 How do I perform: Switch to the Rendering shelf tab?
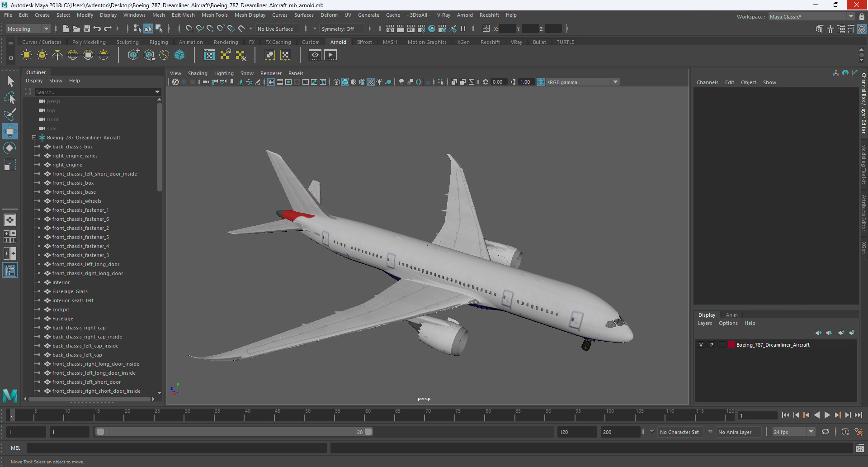pos(226,42)
